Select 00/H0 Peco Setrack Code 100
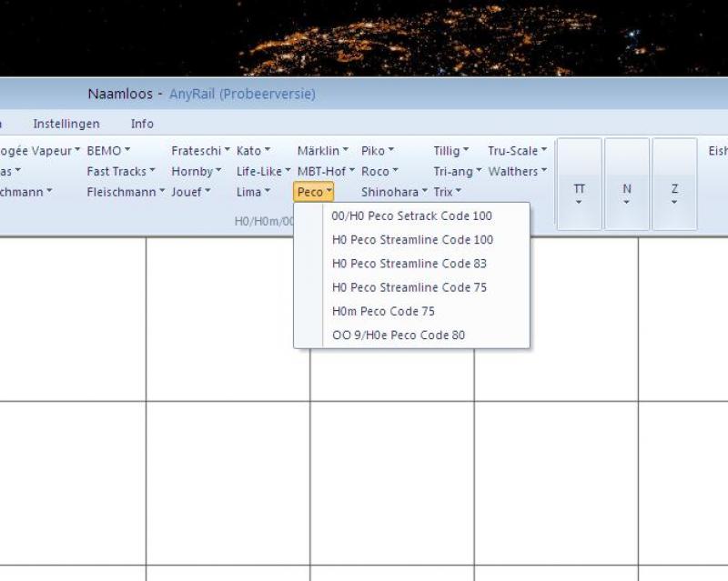This screenshot has width=728, height=581. point(412,215)
